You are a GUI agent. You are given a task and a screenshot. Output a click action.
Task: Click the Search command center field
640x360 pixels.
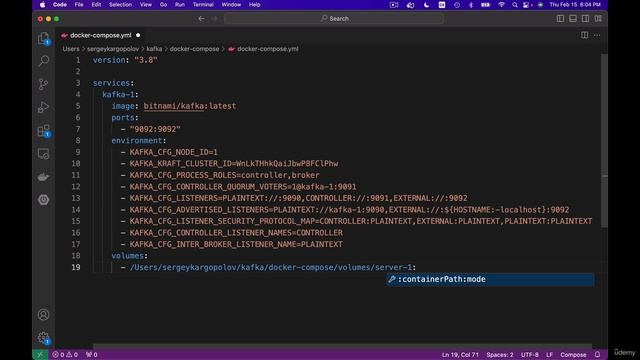click(334, 18)
